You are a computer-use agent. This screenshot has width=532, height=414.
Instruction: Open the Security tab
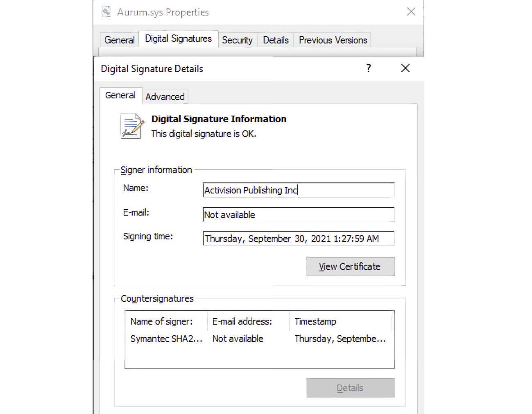[x=237, y=40]
